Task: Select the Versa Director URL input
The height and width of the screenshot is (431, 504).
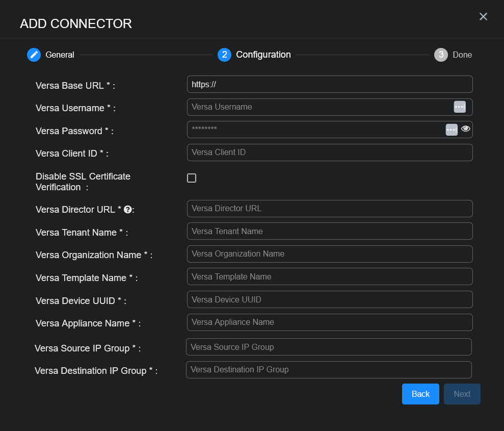Action: pyautogui.click(x=329, y=209)
